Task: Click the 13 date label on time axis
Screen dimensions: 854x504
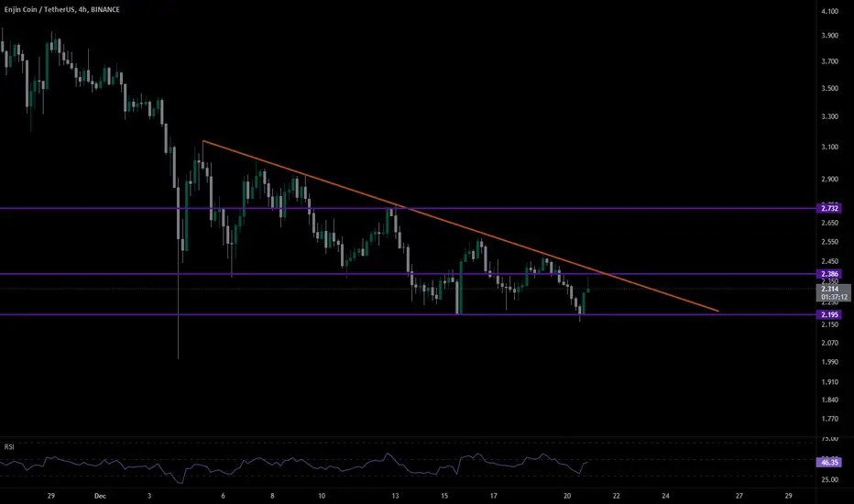Action: 396,496
